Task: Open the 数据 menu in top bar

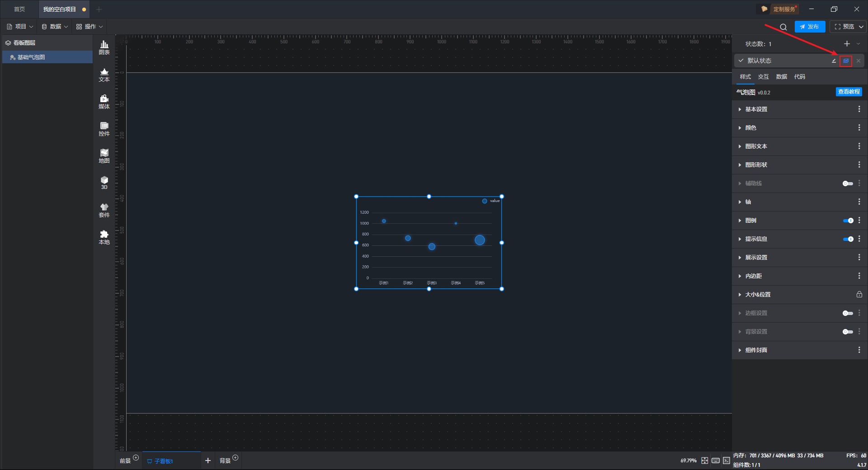Action: click(55, 27)
